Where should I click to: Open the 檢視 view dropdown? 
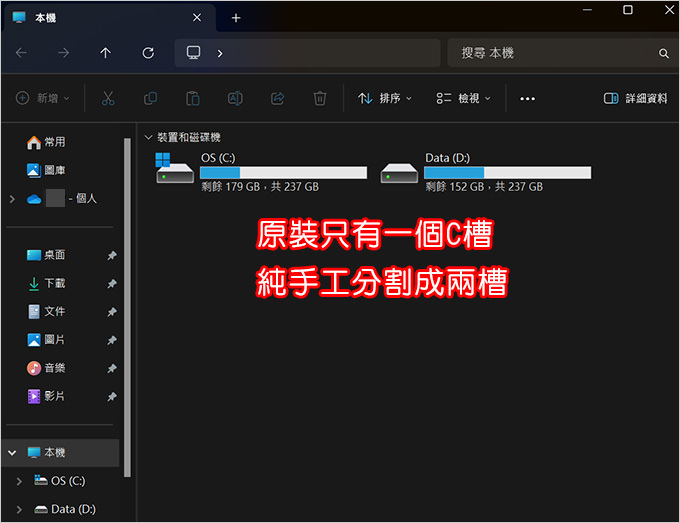click(463, 98)
